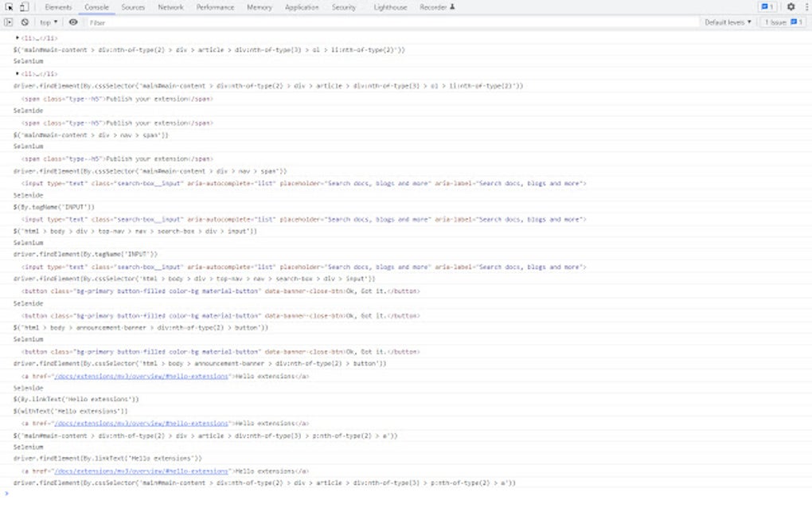This screenshot has width=812, height=508.
Task: Switch to the Recorder panel
Action: coord(433,6)
